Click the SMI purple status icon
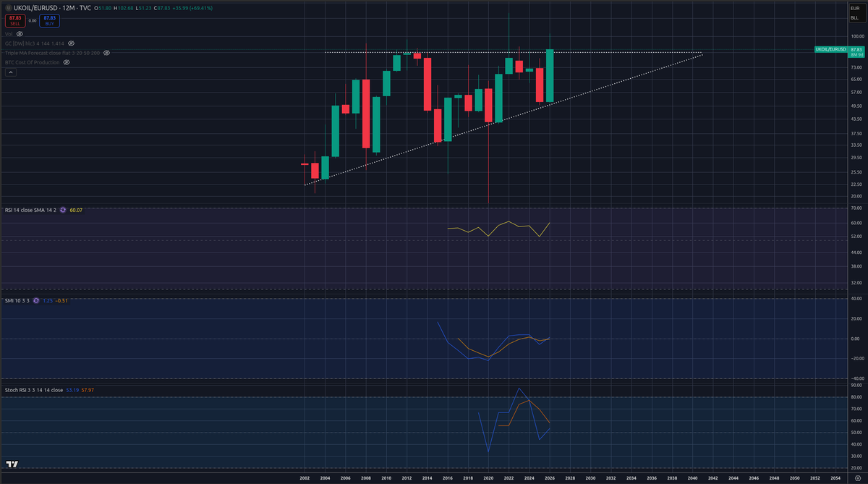The width and height of the screenshot is (868, 484). click(36, 300)
